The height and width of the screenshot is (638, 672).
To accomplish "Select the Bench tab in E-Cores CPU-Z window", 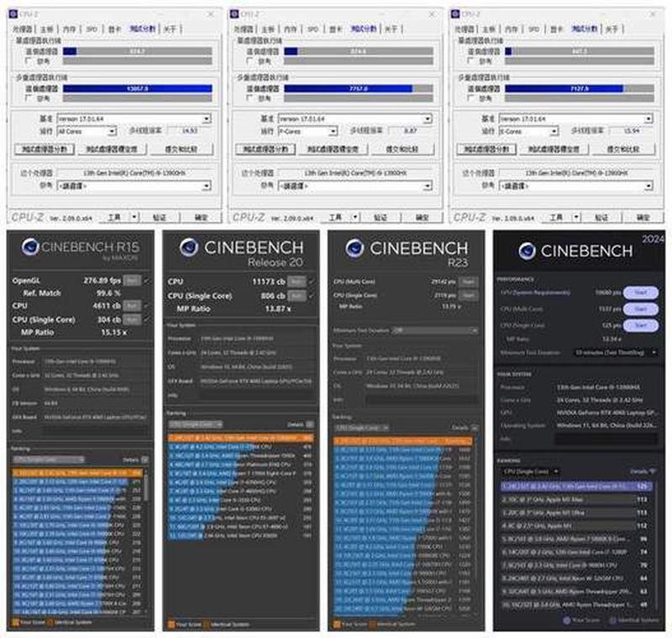I will [585, 29].
